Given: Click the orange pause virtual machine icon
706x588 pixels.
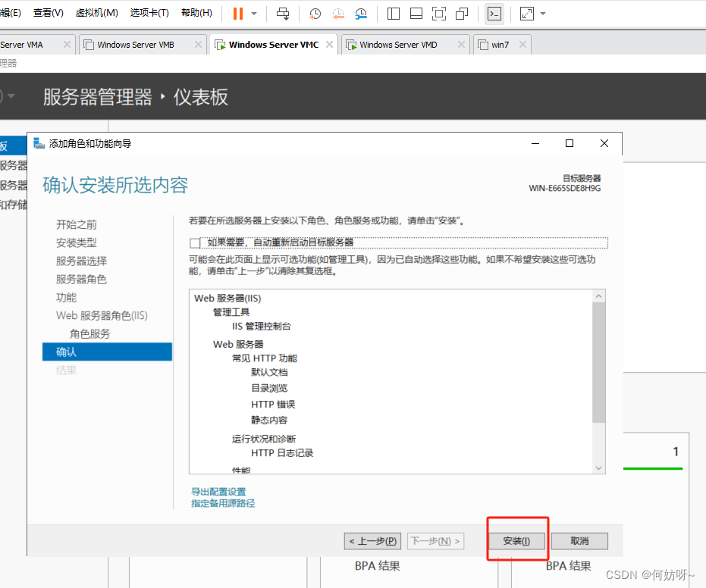Looking at the screenshot, I should [237, 14].
